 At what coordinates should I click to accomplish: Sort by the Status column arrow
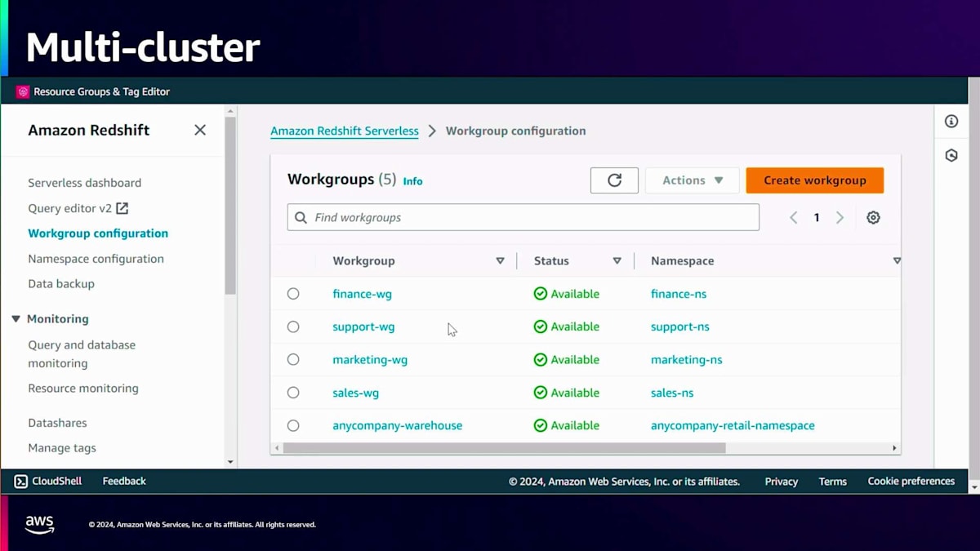tap(617, 261)
